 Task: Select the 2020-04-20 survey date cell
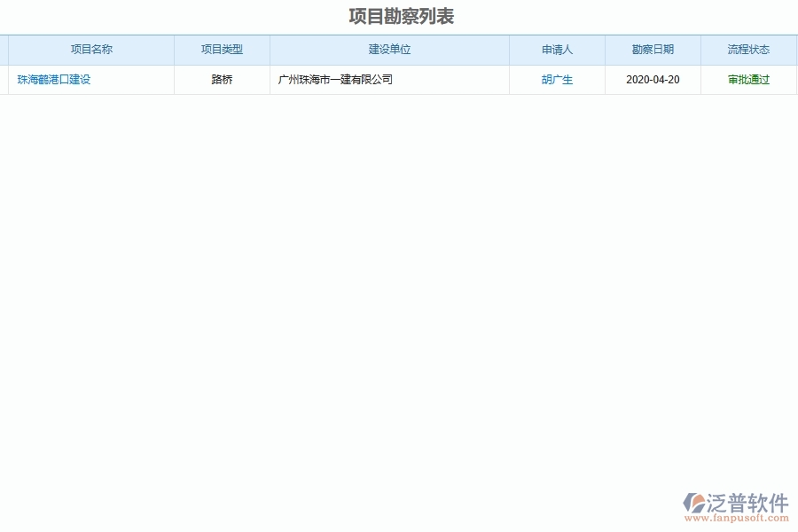652,80
